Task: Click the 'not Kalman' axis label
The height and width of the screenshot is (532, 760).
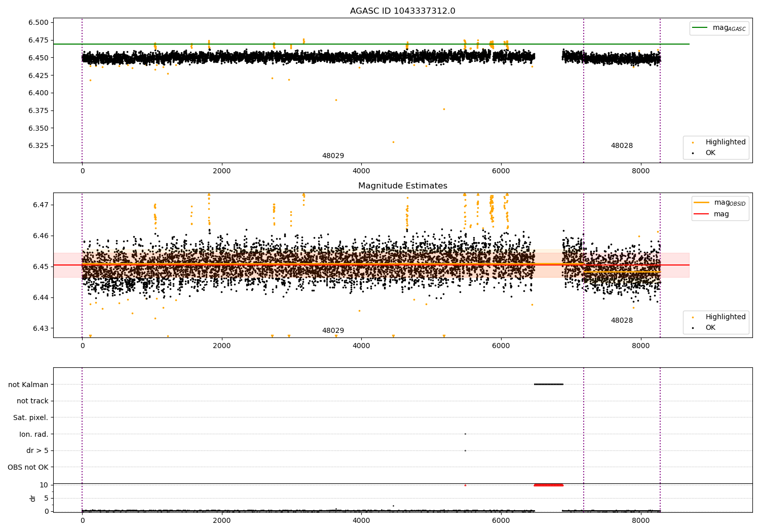Action: [x=28, y=385]
